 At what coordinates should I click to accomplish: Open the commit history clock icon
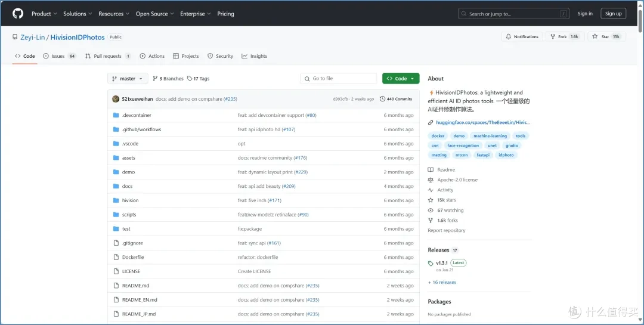click(x=382, y=99)
